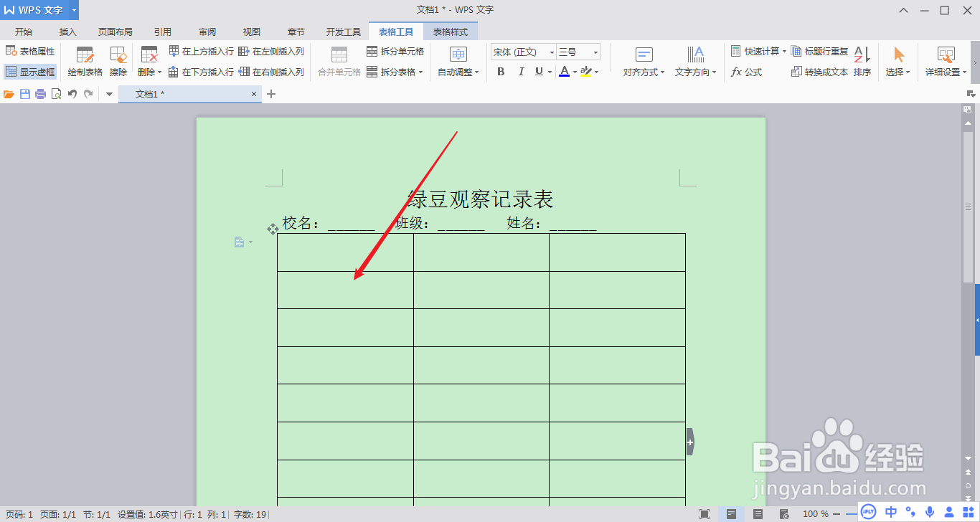Screen dimensions: 980x522
Task: Open the Delete (删除) dropdown
Action: [149, 62]
